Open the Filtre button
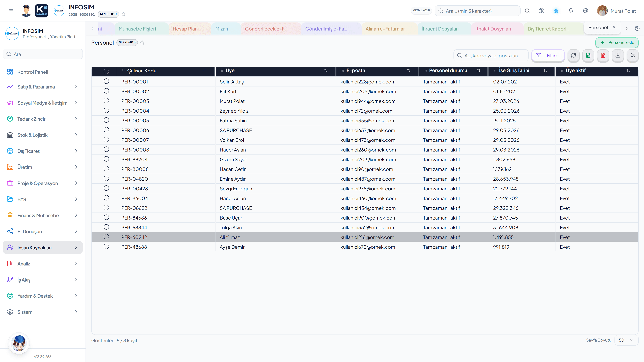This screenshot has height=362, width=644. 548,55
